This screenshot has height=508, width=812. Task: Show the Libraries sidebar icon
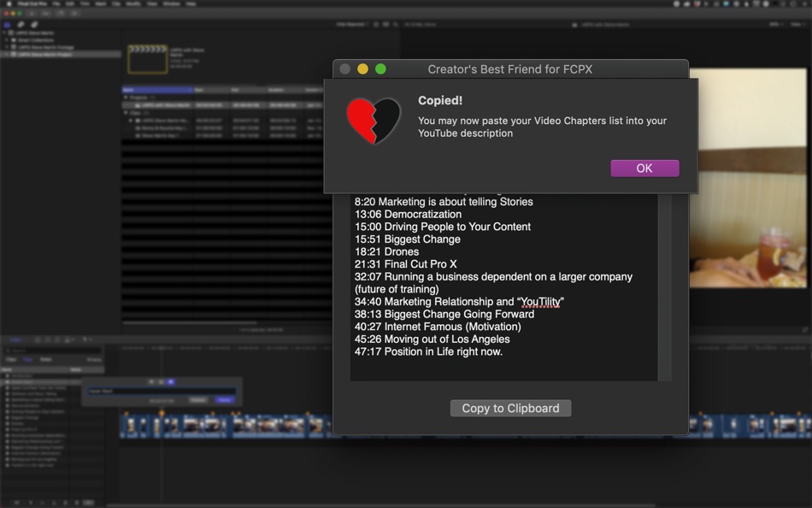pyautogui.click(x=7, y=24)
